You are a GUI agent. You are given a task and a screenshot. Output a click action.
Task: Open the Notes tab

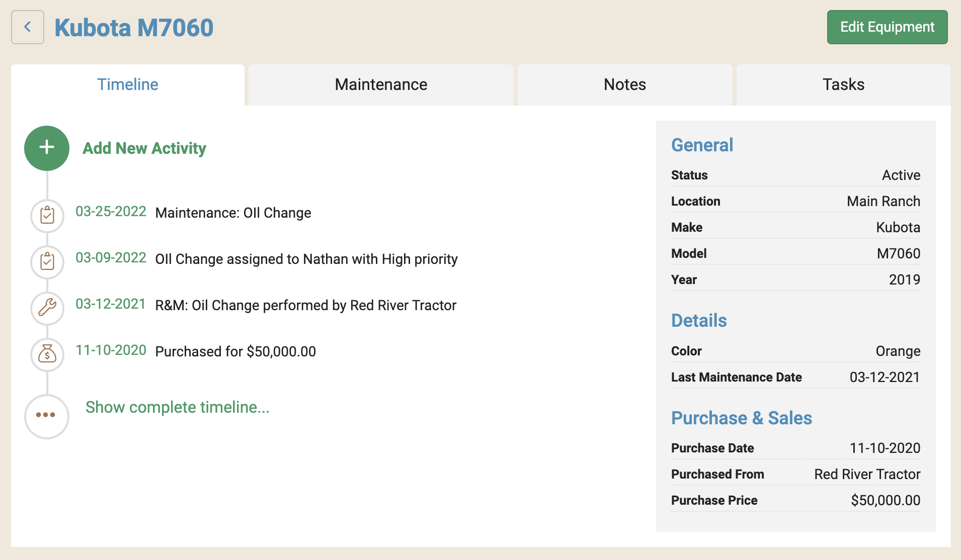point(624,84)
